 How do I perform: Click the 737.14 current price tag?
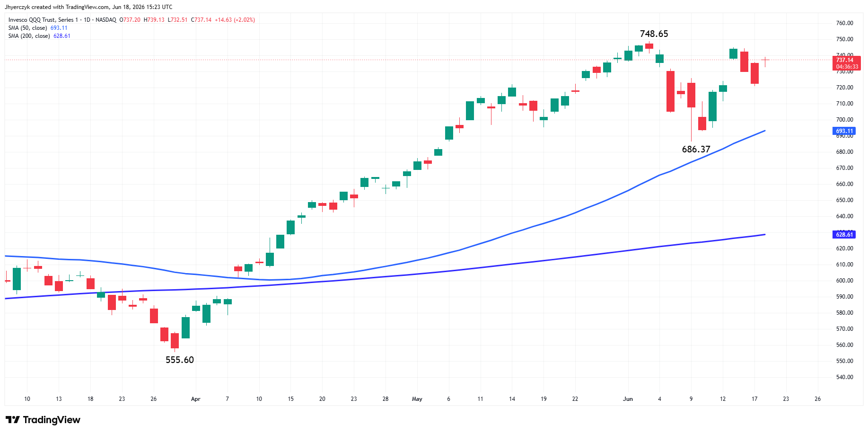[846, 63]
